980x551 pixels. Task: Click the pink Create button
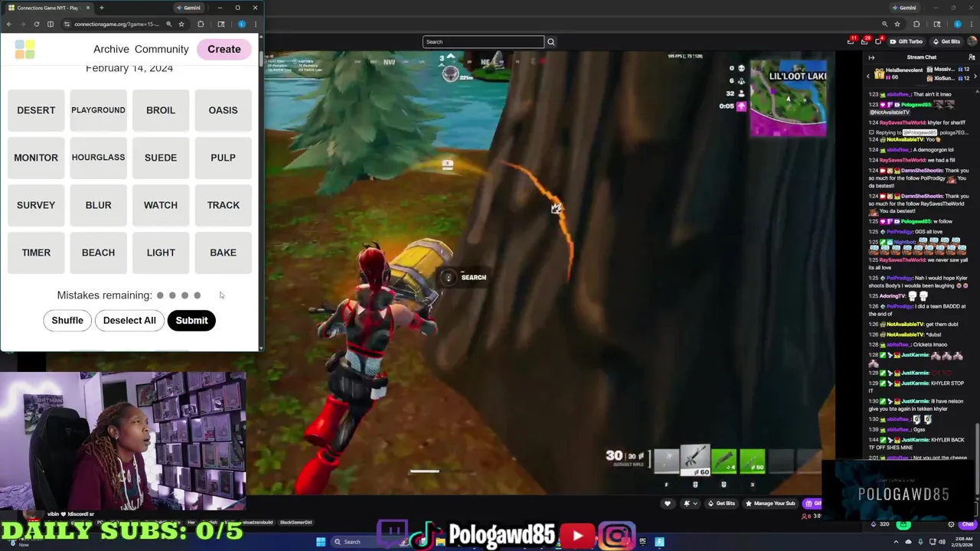(x=224, y=49)
